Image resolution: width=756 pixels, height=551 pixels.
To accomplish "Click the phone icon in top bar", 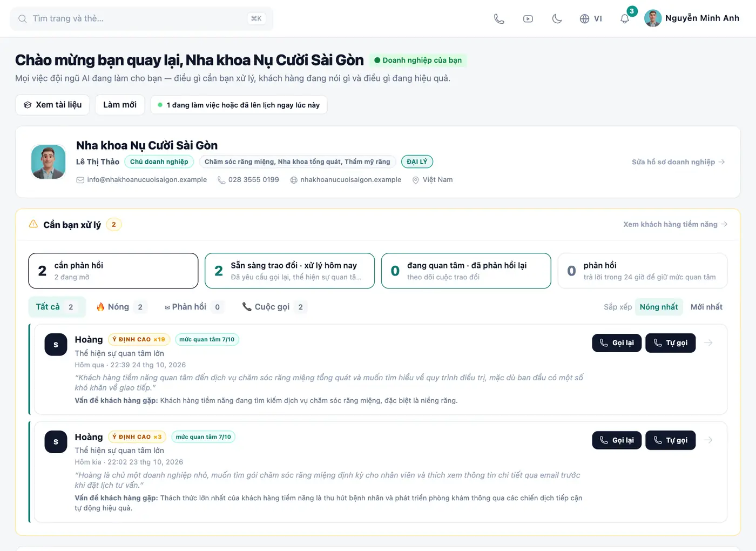I will pyautogui.click(x=499, y=19).
